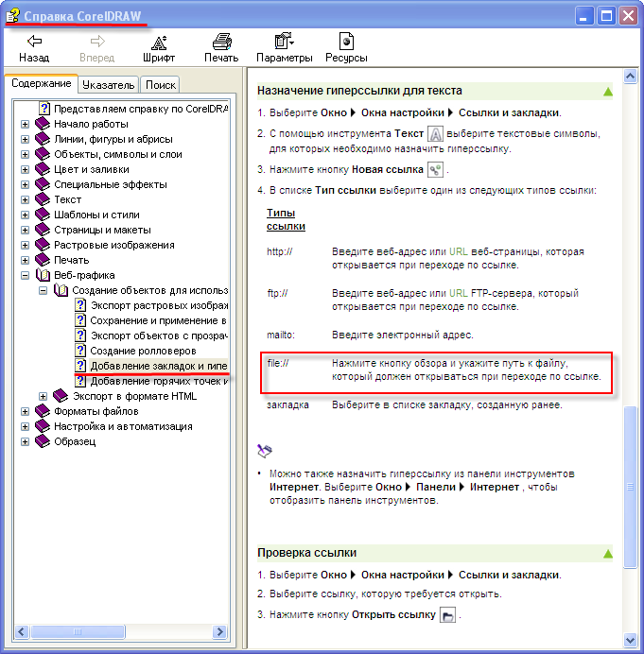
Task: Click the Цвет и заливки book icon
Action: click(43, 169)
